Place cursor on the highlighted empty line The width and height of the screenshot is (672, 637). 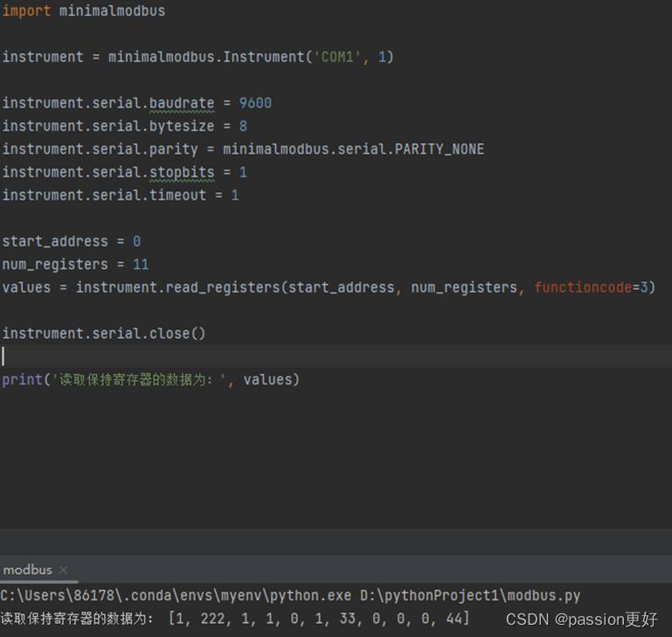point(336,357)
